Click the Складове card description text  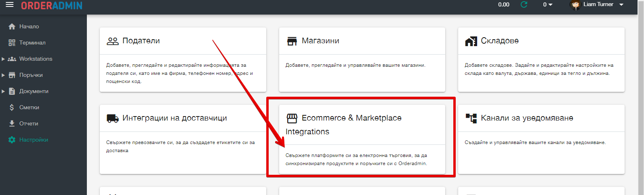pos(539,69)
